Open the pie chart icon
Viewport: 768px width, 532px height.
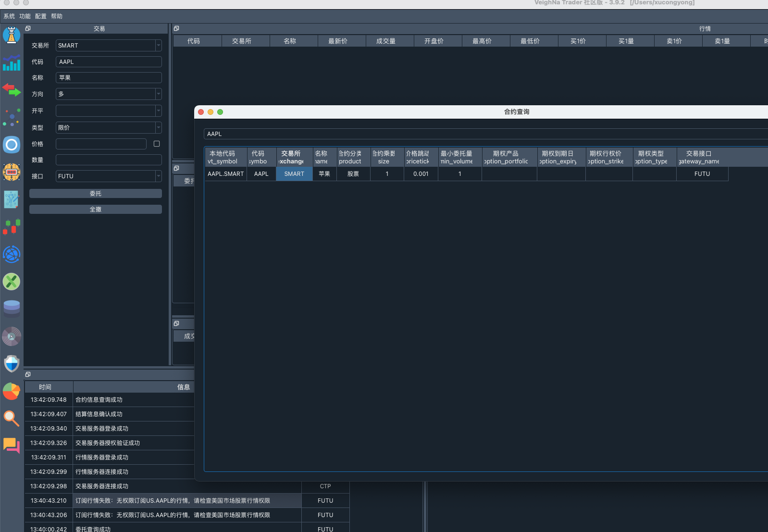point(12,391)
